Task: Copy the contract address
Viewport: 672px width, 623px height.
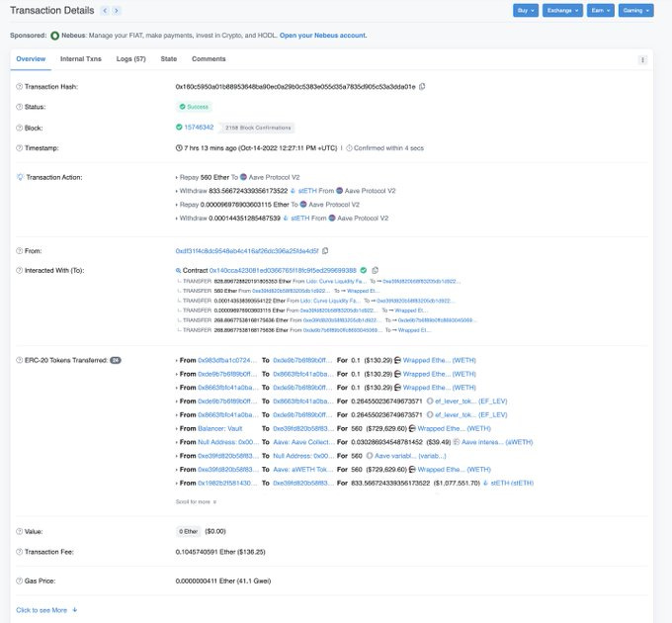Action: [x=375, y=270]
